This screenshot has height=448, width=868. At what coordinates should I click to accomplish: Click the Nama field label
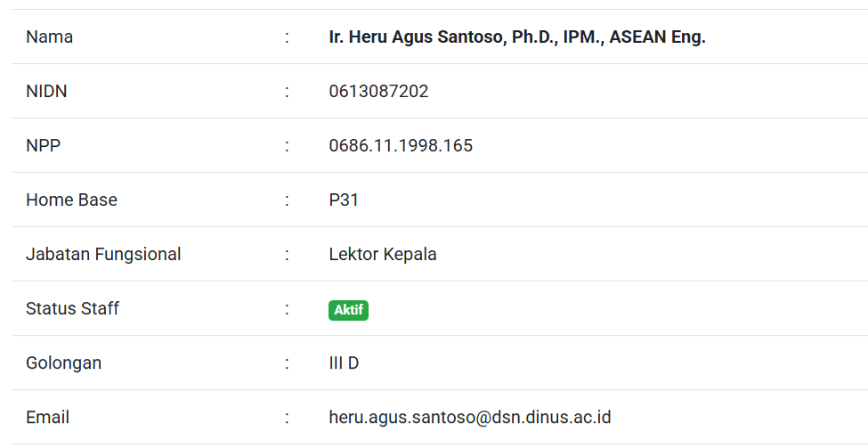(49, 37)
